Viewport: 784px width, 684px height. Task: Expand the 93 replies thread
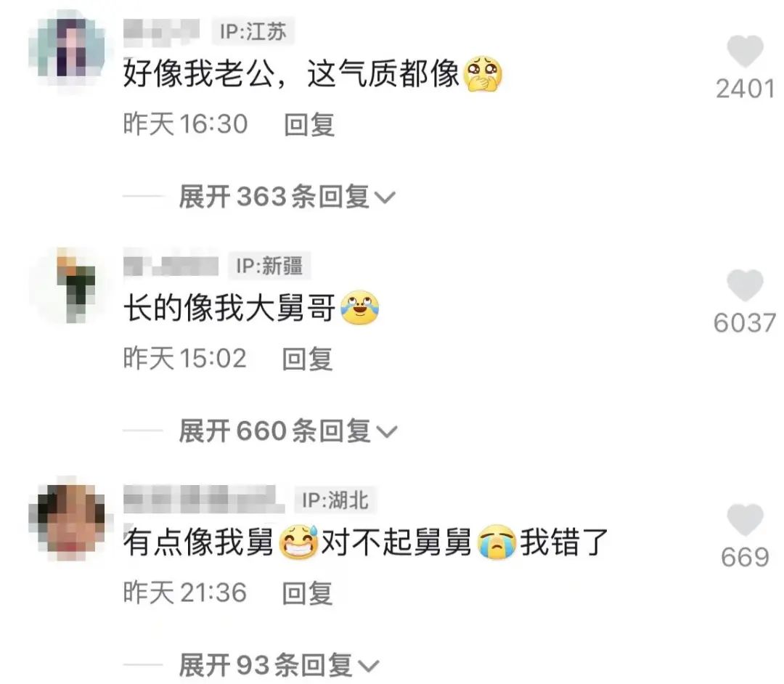(x=279, y=665)
